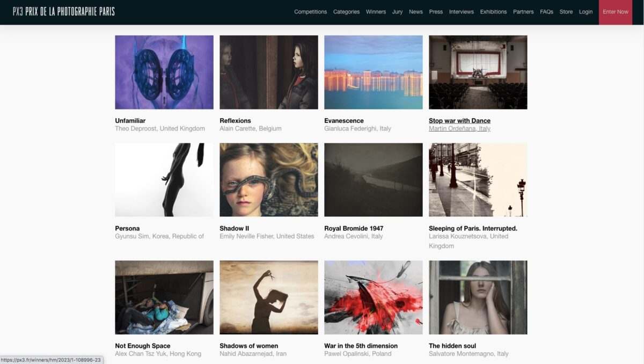Open The hidden soul portrait thumbnail
Image resolution: width=644 pixels, height=364 pixels.
pos(478,297)
